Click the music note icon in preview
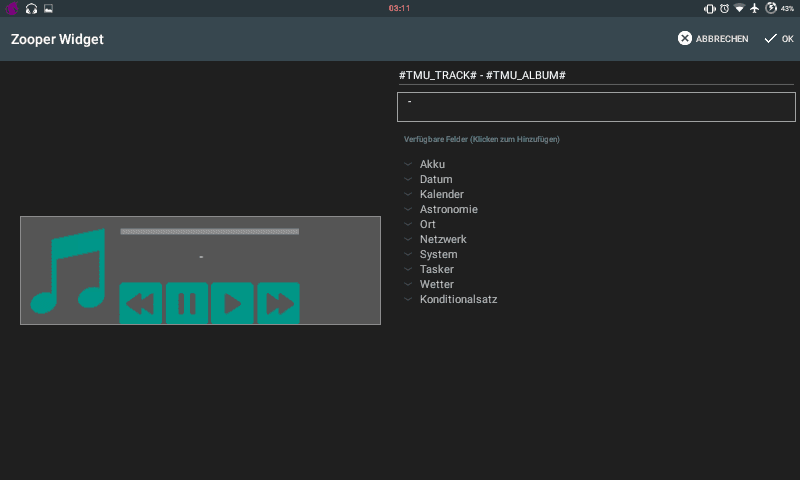The width and height of the screenshot is (800, 480). click(68, 271)
